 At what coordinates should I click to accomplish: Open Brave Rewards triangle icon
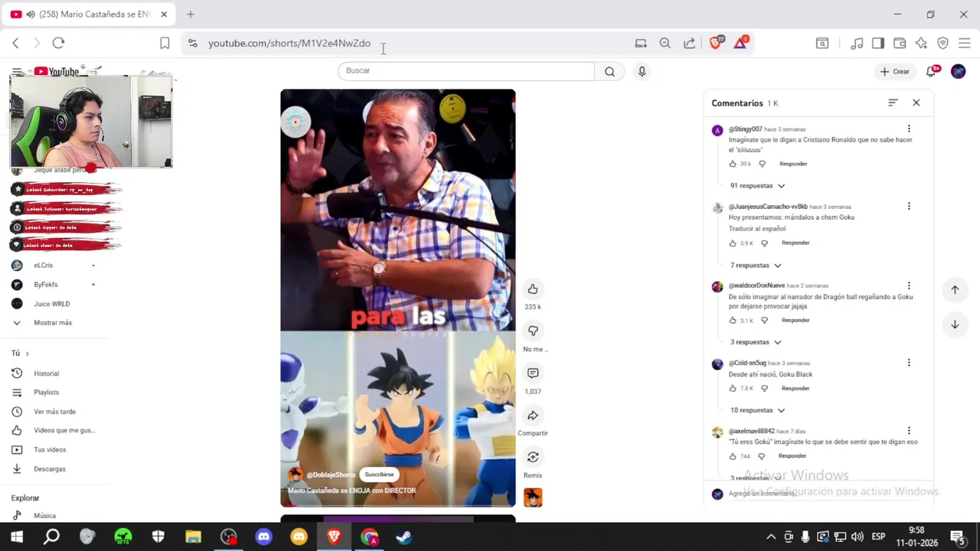[740, 43]
